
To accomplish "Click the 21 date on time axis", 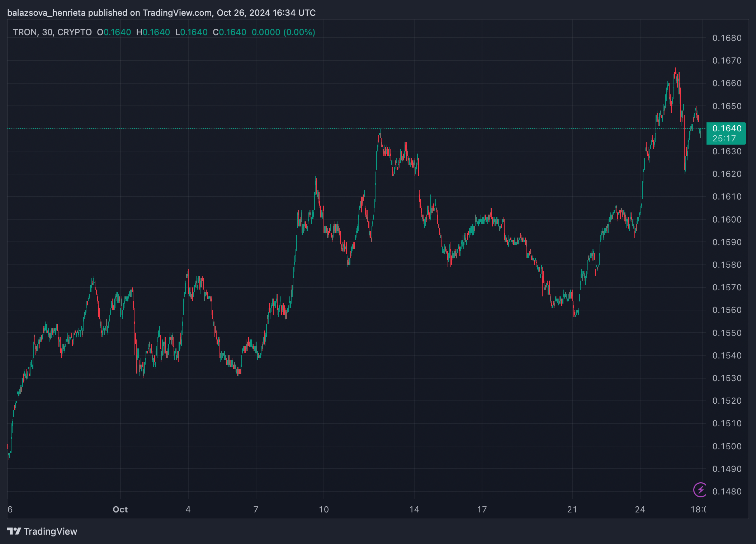I will (x=572, y=510).
